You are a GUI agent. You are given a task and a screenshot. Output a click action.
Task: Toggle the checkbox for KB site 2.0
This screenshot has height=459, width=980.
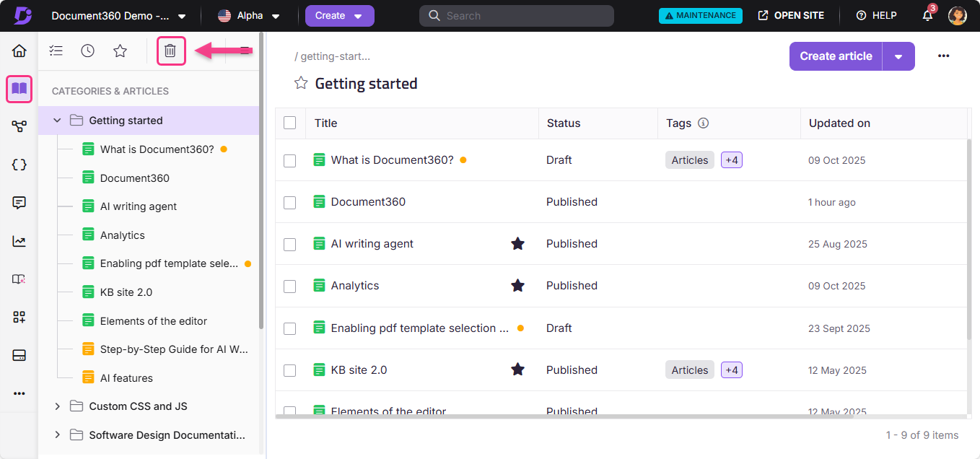(x=289, y=370)
